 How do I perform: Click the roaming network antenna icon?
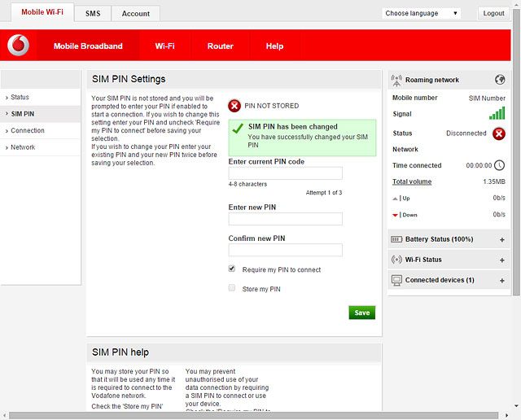click(396, 80)
